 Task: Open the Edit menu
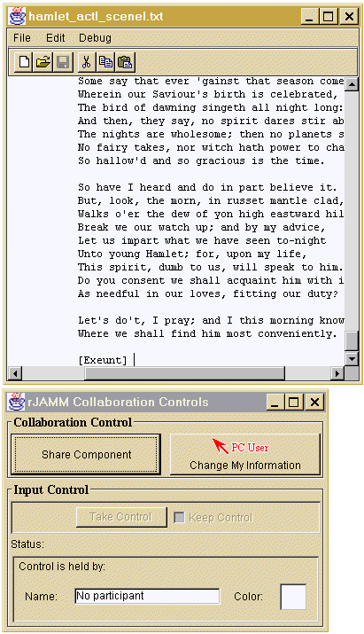[55, 38]
